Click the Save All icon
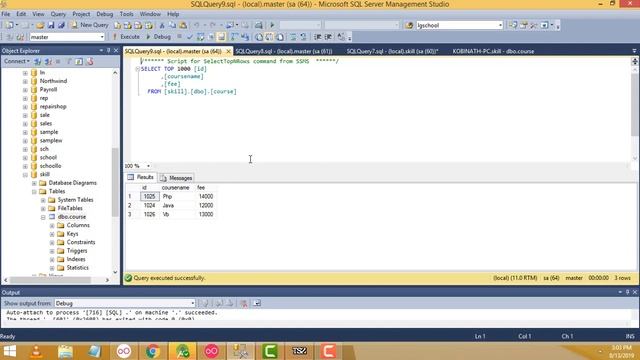This screenshot has height=360, width=640. (x=61, y=25)
